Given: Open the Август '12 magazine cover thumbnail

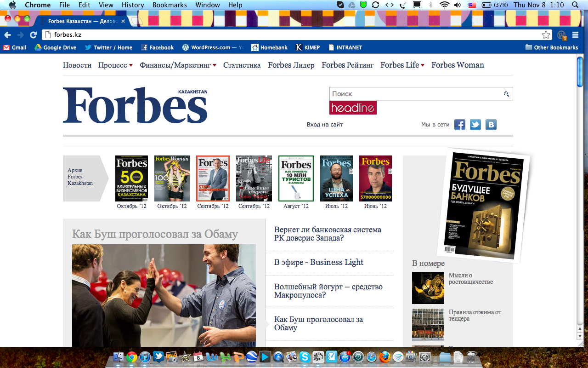Looking at the screenshot, I should [296, 178].
